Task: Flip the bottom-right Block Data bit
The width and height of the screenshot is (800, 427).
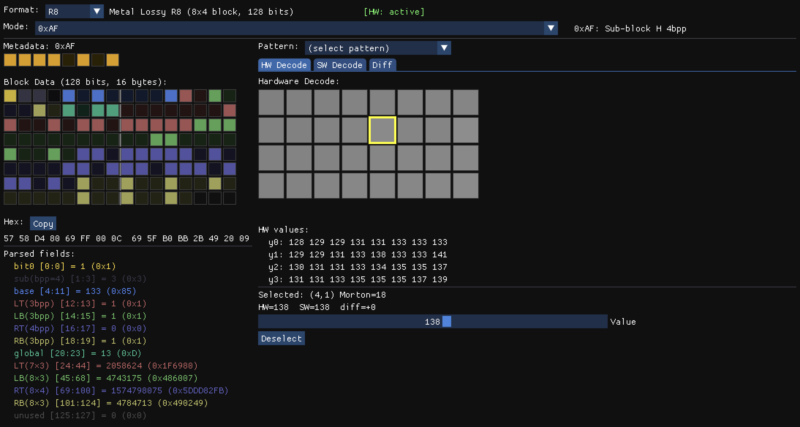Action: click(x=229, y=198)
